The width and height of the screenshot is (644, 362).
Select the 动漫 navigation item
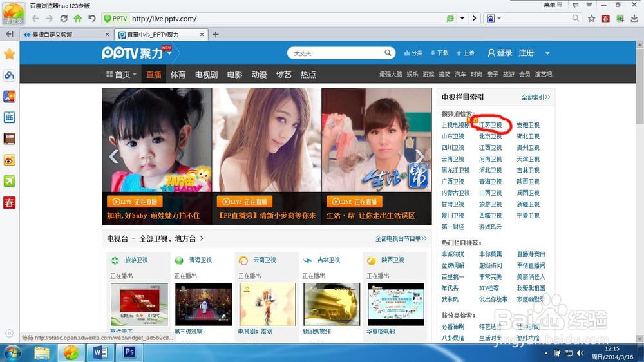[259, 74]
